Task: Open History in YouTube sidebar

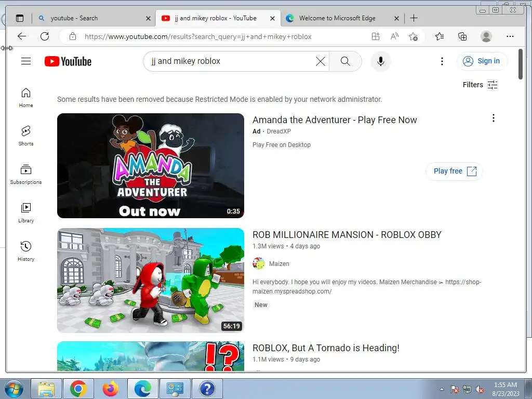Action: click(x=26, y=251)
